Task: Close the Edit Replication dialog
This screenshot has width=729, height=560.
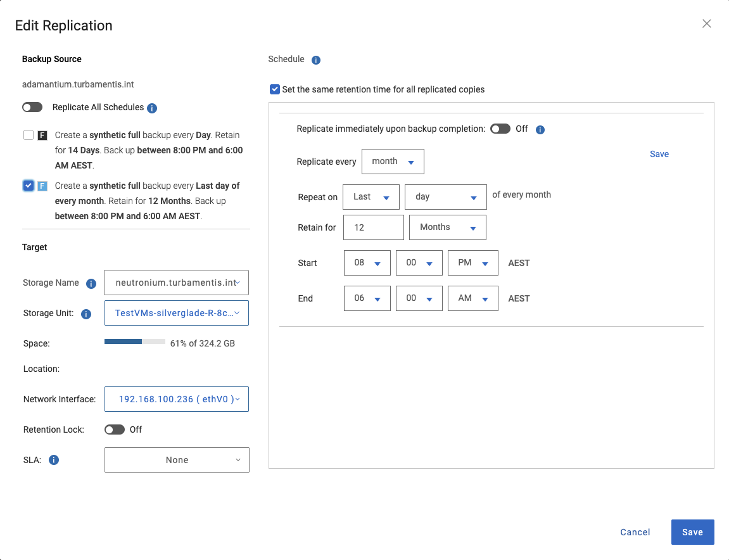Action: (x=707, y=24)
